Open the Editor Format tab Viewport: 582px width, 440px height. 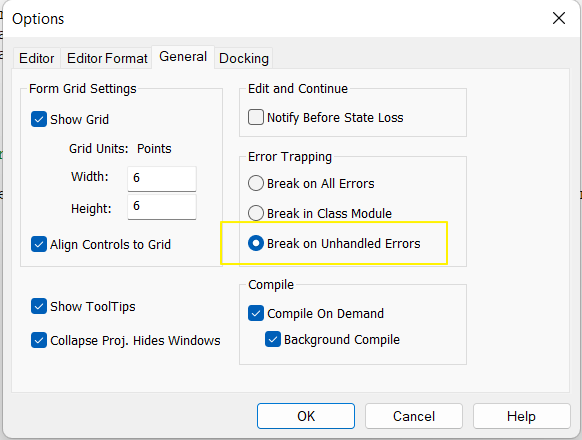pos(107,58)
